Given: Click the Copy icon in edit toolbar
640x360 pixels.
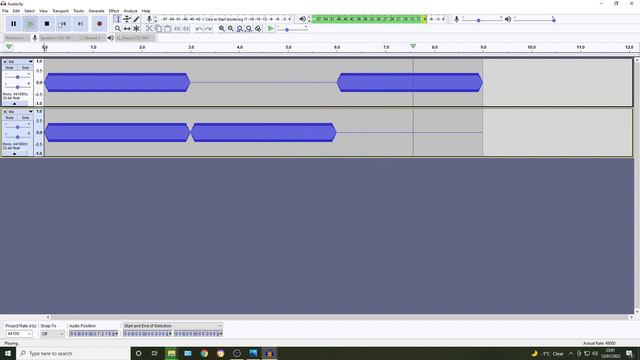Looking at the screenshot, I should [x=158, y=29].
